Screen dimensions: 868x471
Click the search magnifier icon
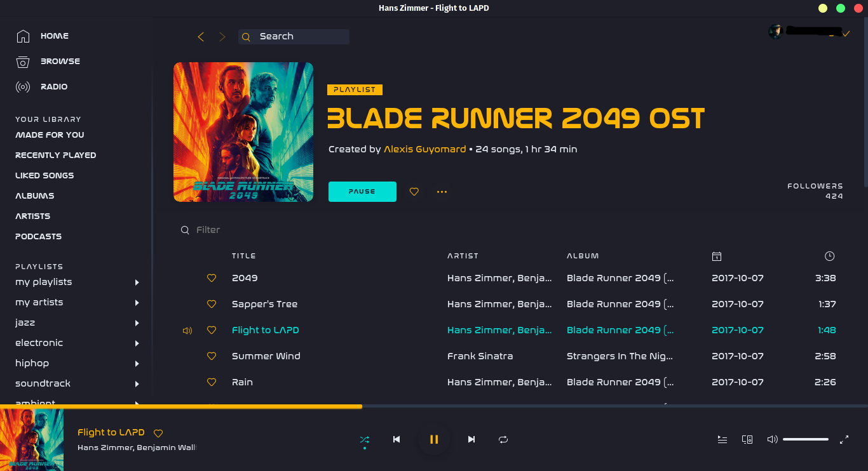pos(247,37)
